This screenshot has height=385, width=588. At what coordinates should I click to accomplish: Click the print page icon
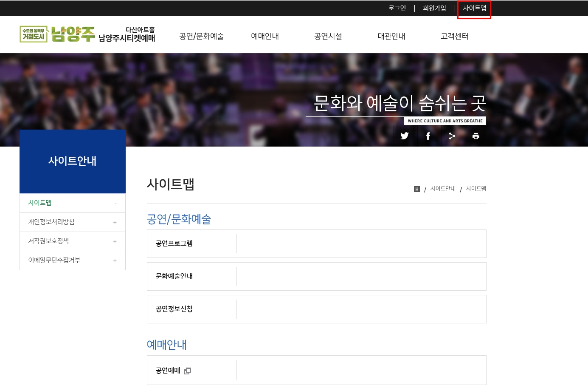[x=475, y=136]
